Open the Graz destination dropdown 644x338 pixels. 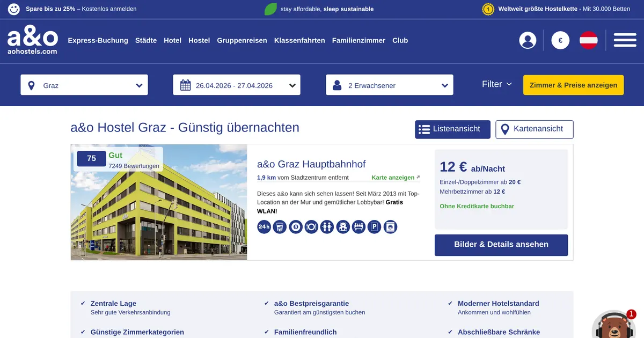click(84, 85)
